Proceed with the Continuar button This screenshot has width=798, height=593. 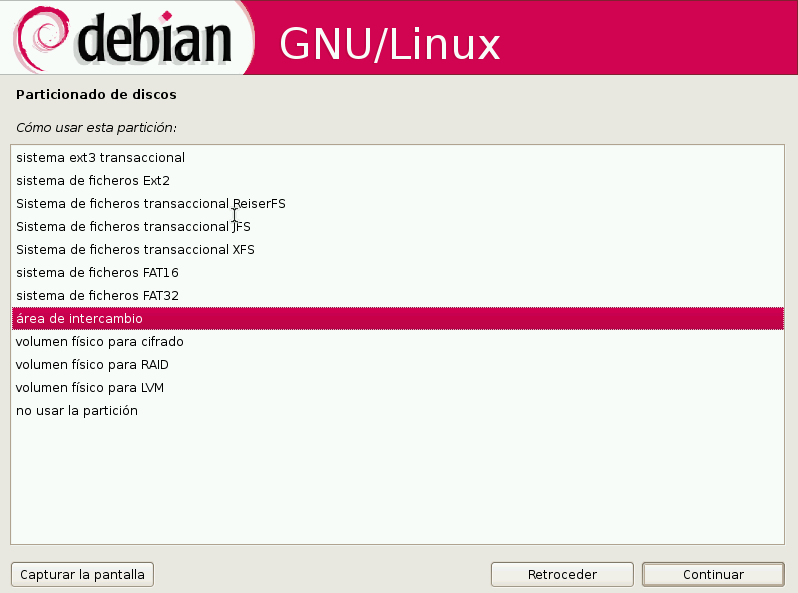714,575
